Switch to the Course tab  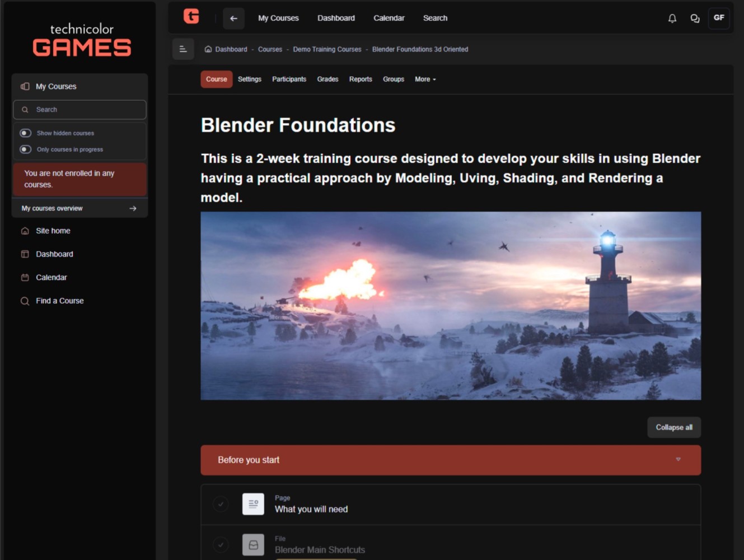[x=217, y=80]
